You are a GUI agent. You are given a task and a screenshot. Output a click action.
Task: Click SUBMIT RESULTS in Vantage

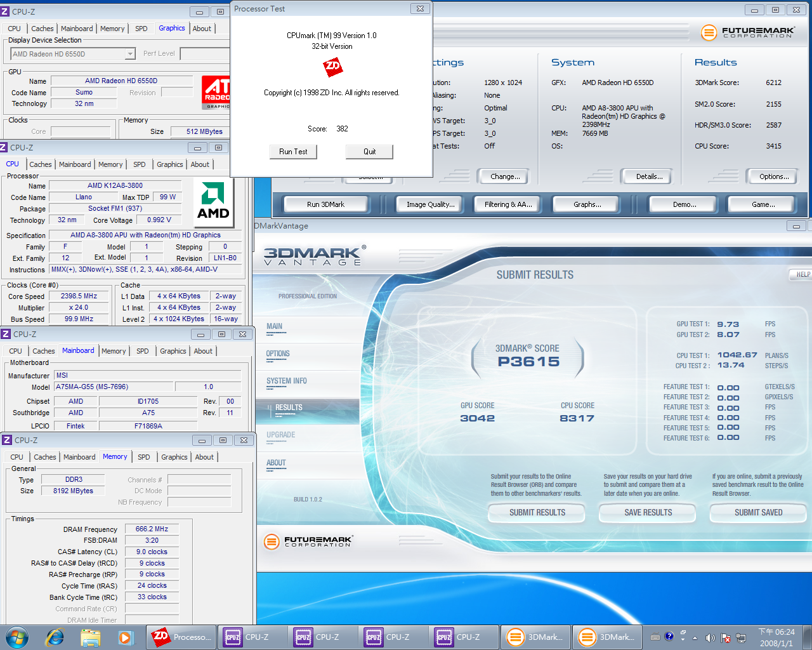537,512
